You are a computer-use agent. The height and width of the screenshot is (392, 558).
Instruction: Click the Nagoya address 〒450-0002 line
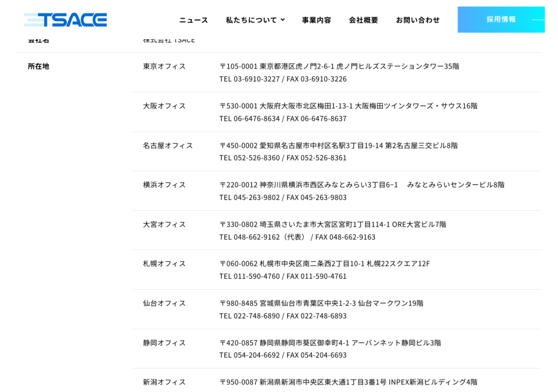tap(338, 145)
